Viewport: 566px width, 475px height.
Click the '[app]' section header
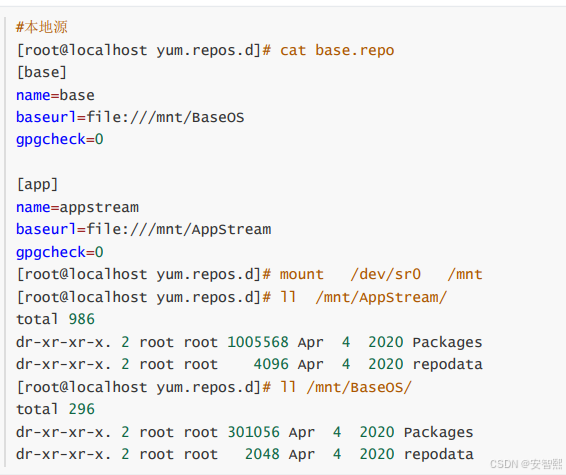pyautogui.click(x=37, y=184)
